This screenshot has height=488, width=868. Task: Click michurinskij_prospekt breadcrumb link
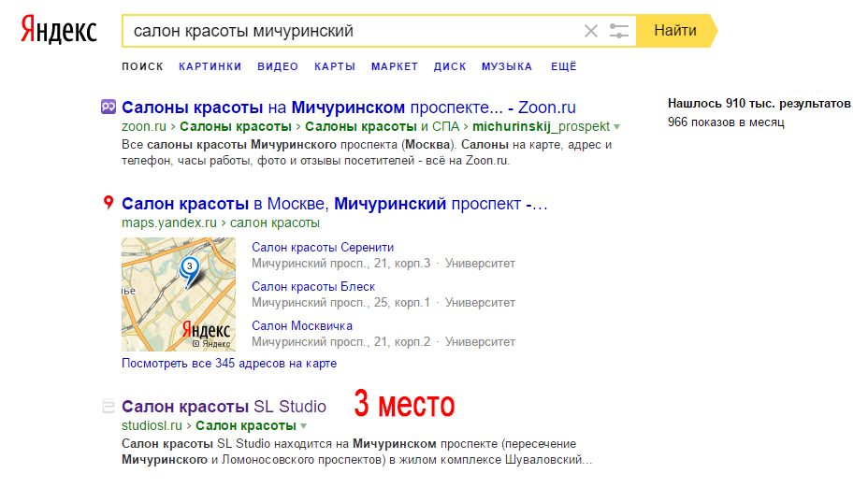[541, 127]
